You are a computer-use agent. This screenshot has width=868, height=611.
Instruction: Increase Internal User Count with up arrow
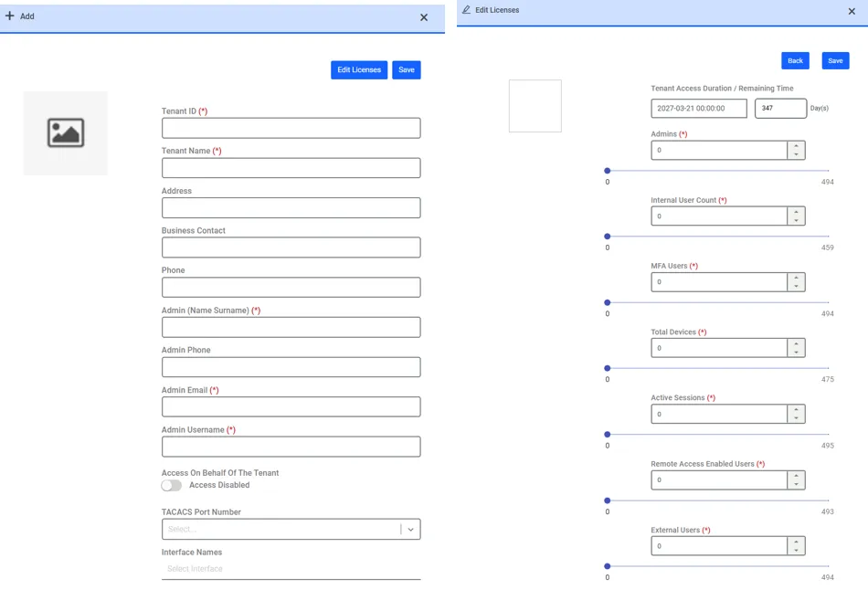click(796, 212)
